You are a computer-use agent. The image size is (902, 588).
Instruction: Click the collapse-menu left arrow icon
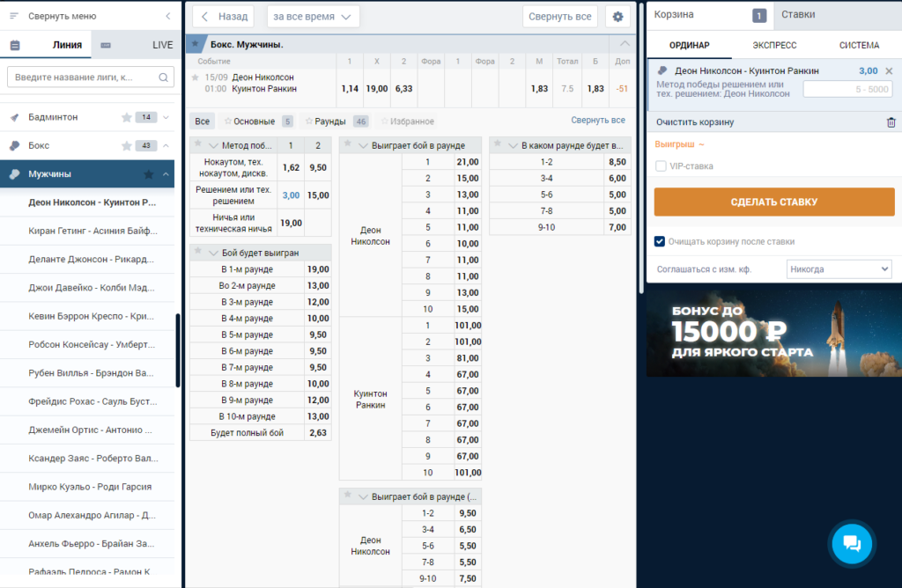(168, 16)
